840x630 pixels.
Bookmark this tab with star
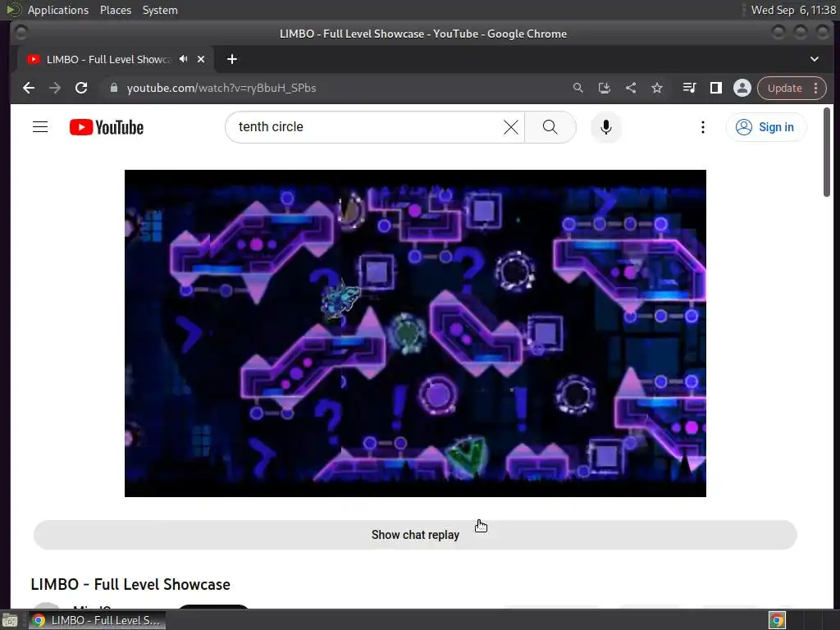657,88
